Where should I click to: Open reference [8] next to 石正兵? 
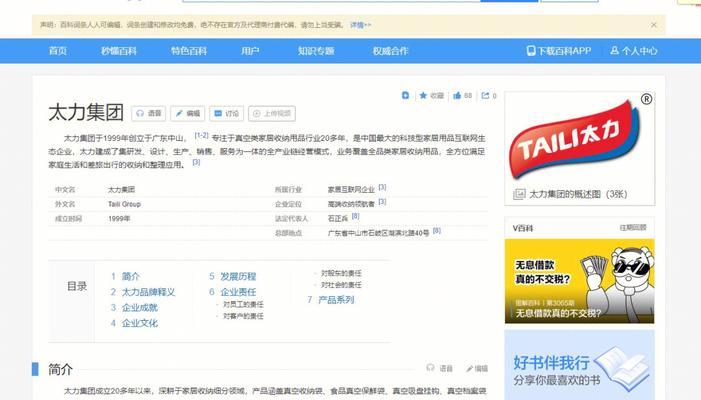pos(355,216)
